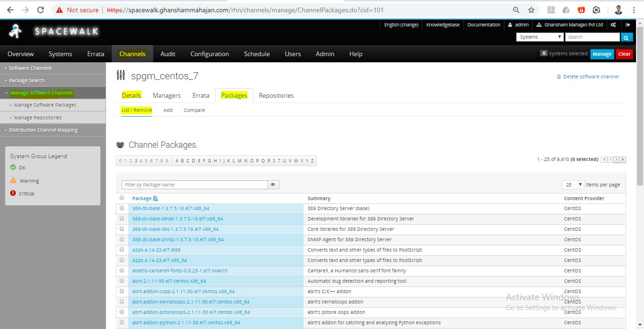
Task: Click the blue search magnifier button
Action: pyautogui.click(x=626, y=37)
